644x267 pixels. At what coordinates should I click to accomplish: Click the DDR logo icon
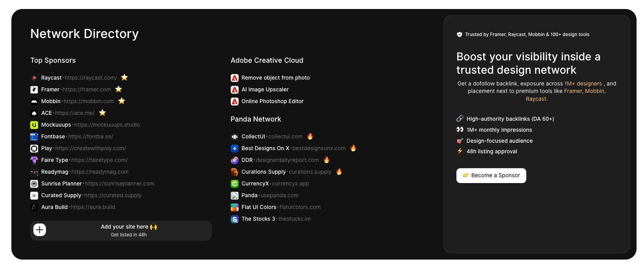coord(235,160)
